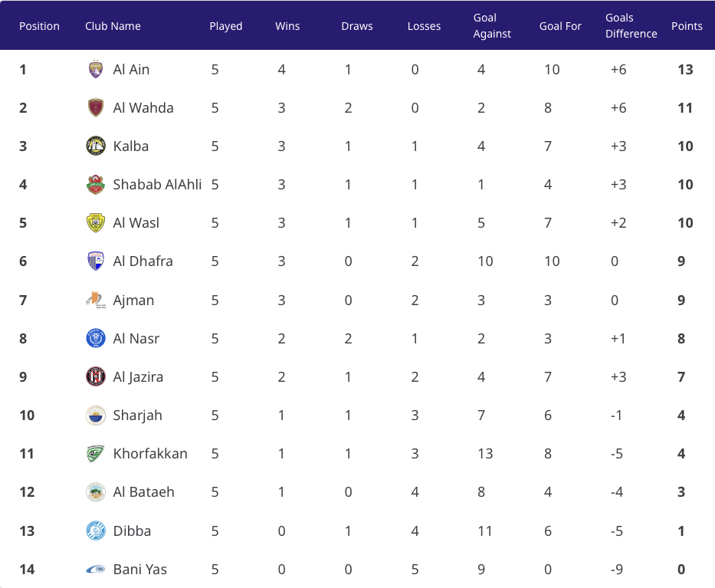Select the Dibba club badge

[x=95, y=531]
